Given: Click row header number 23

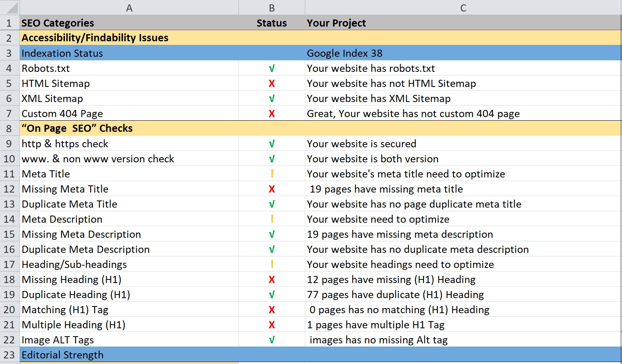Looking at the screenshot, I should (9, 355).
